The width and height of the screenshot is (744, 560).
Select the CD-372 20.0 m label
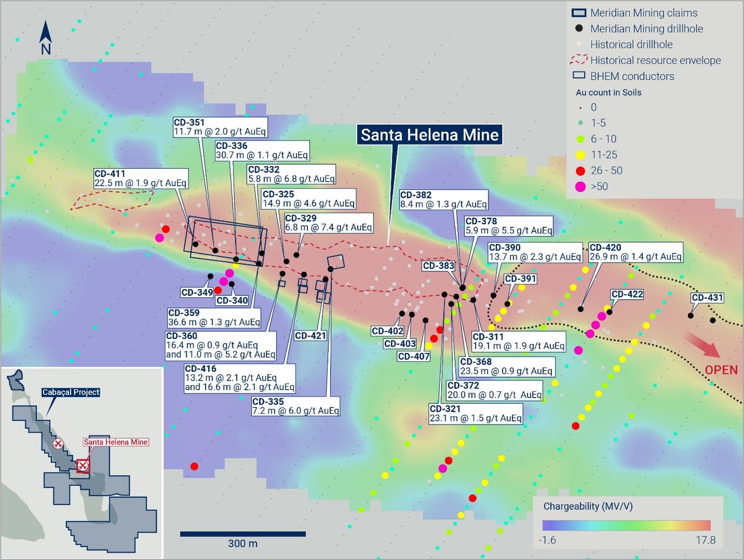click(x=494, y=390)
